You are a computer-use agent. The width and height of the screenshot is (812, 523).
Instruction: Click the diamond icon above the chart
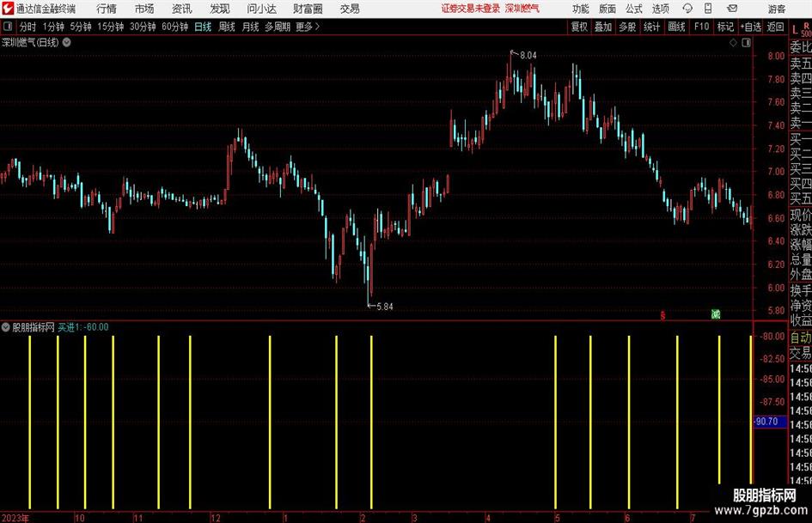[733, 43]
